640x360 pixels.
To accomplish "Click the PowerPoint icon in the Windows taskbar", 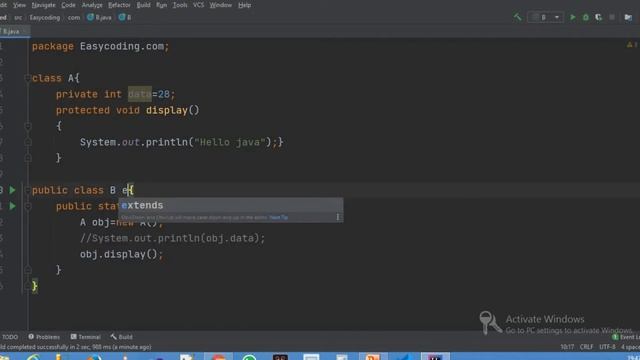I will click(373, 357).
